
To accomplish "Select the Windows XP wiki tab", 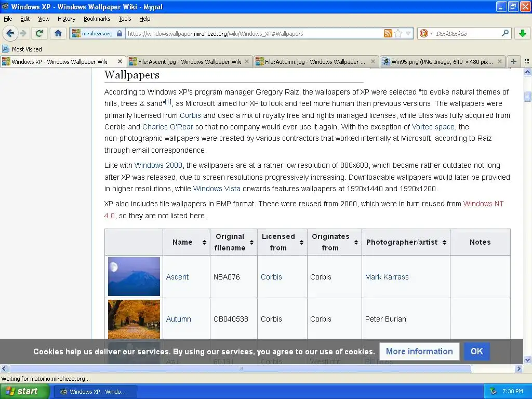I will [63, 61].
